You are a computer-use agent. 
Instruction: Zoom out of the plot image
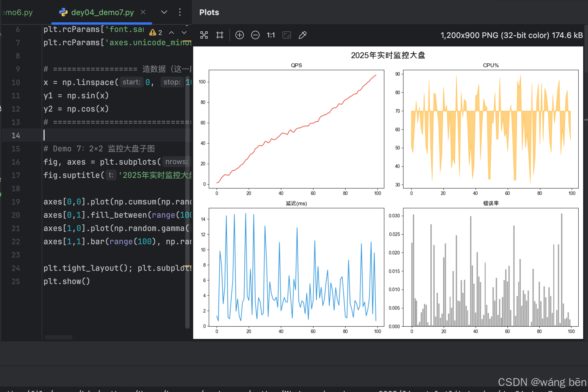coord(255,35)
